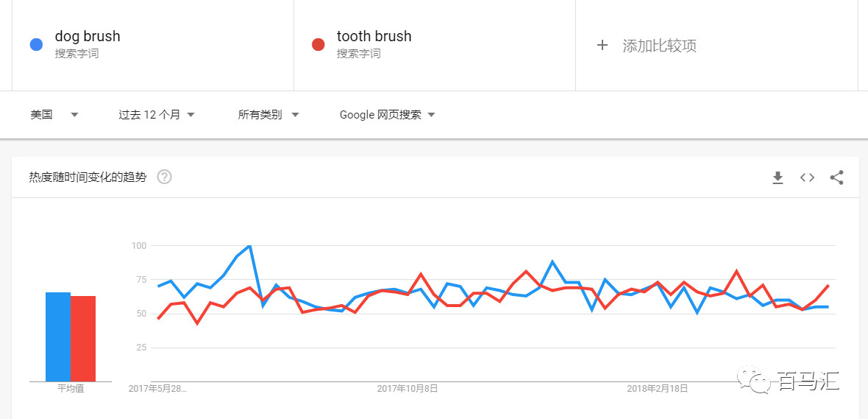Click the 2018年2月18日 date label on axis
The width and height of the screenshot is (868, 419).
point(657,388)
